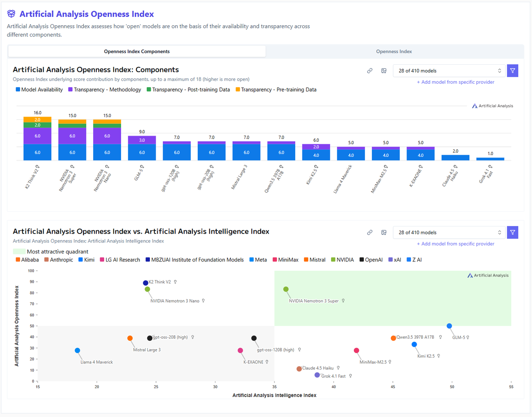
Task: Click Most attractive quadrant green swatch
Action: [19, 251]
